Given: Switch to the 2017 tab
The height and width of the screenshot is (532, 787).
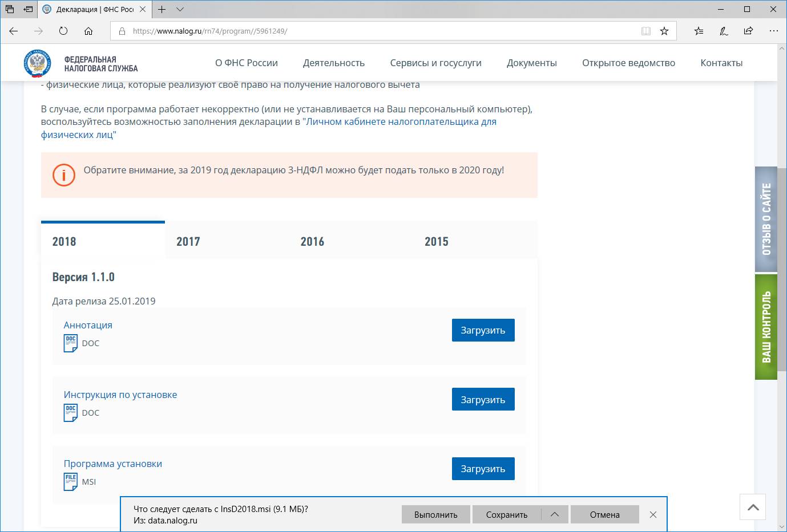Looking at the screenshot, I should [x=227, y=241].
